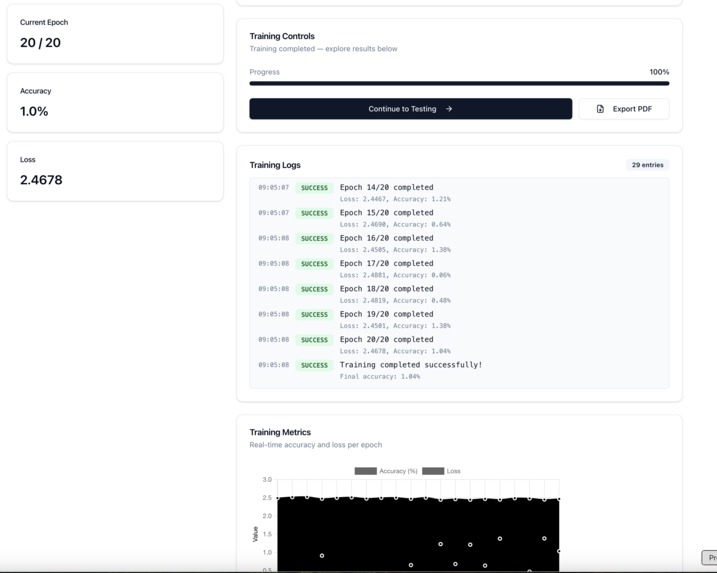Click the Training Logs heading
The image size is (717, 573).
tap(275, 165)
